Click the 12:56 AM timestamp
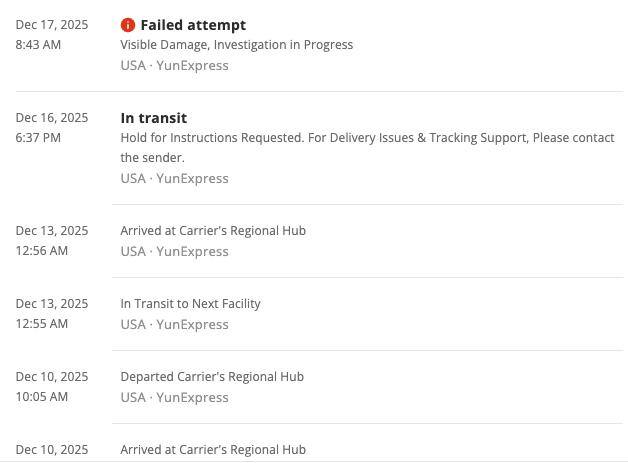Image resolution: width=628 pixels, height=463 pixels. [x=42, y=251]
